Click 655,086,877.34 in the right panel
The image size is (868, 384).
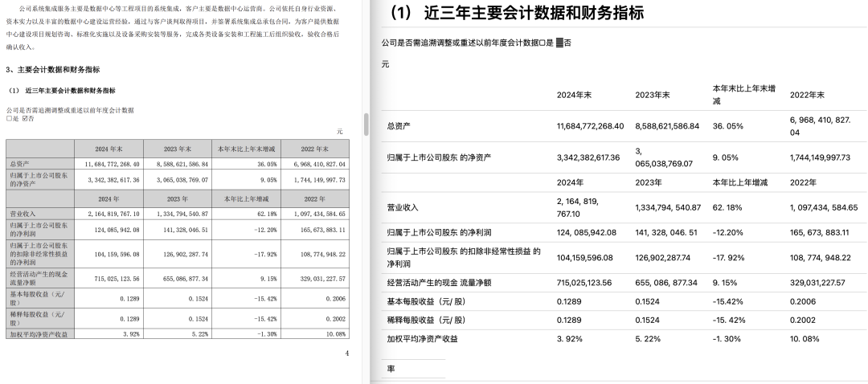pos(668,283)
